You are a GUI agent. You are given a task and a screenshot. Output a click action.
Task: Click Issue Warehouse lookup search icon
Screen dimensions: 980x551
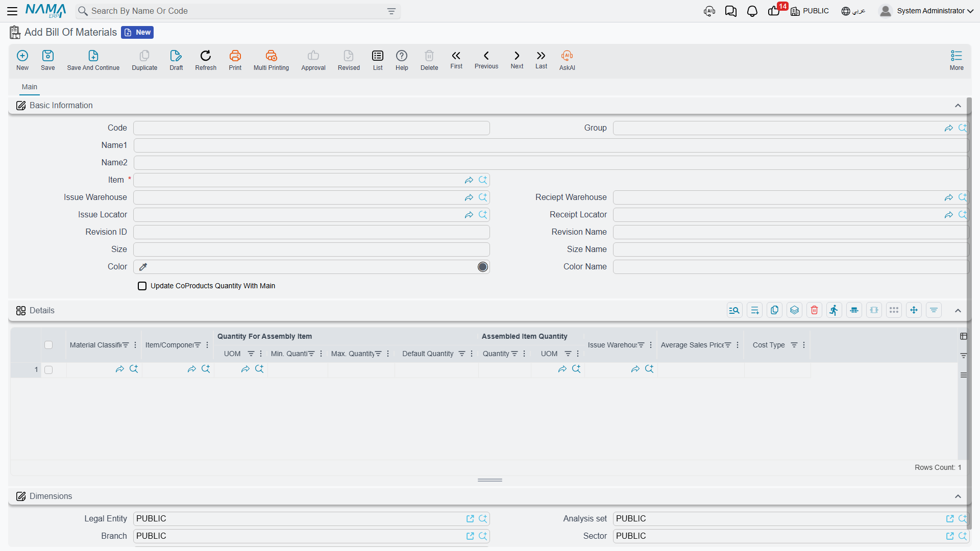click(x=483, y=197)
